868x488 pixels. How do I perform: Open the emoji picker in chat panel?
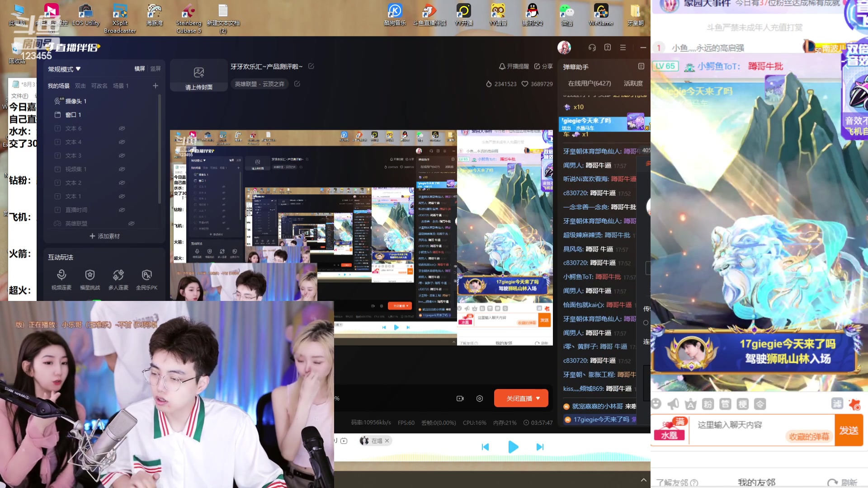(656, 404)
